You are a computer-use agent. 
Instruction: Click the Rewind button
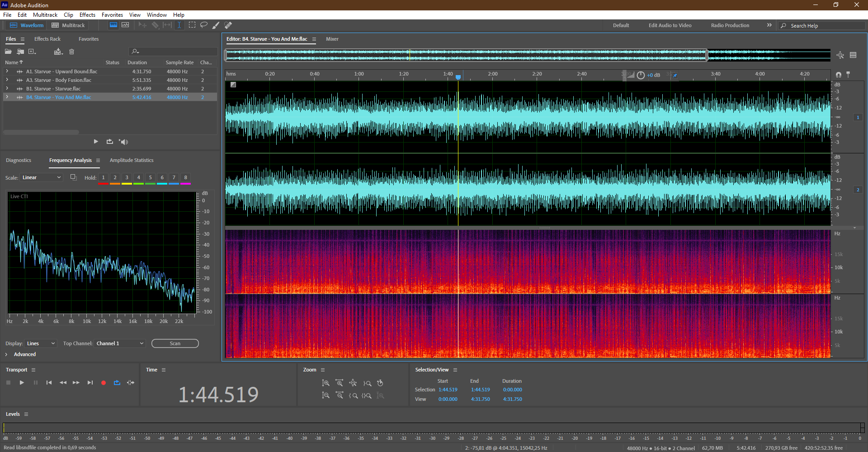[63, 383]
